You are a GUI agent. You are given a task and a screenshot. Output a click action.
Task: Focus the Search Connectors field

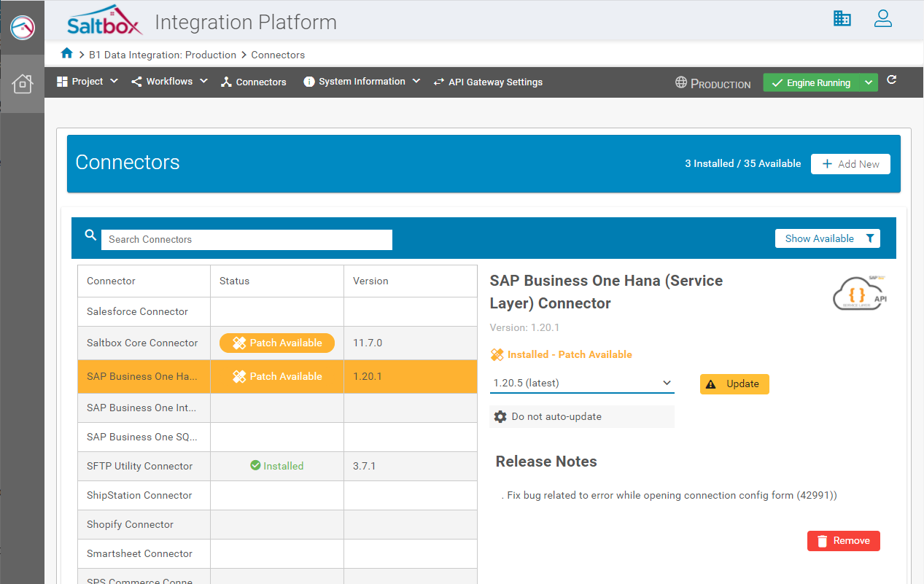[x=246, y=239]
